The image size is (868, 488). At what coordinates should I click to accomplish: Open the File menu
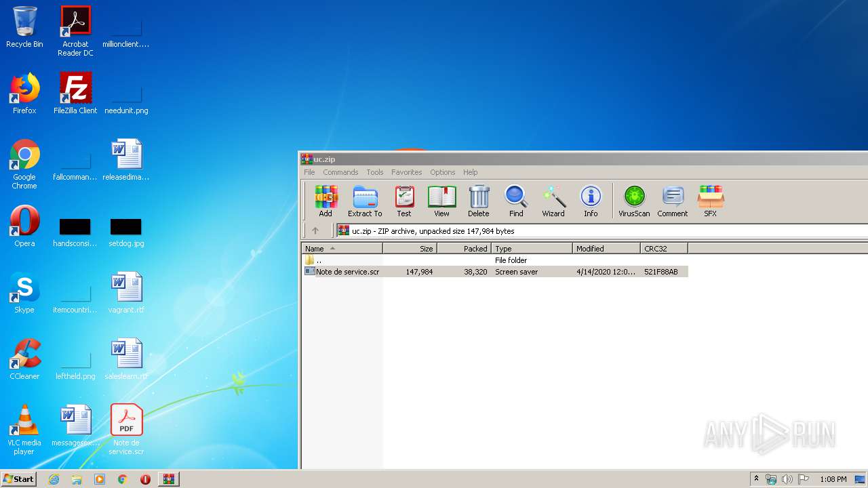[x=309, y=172]
